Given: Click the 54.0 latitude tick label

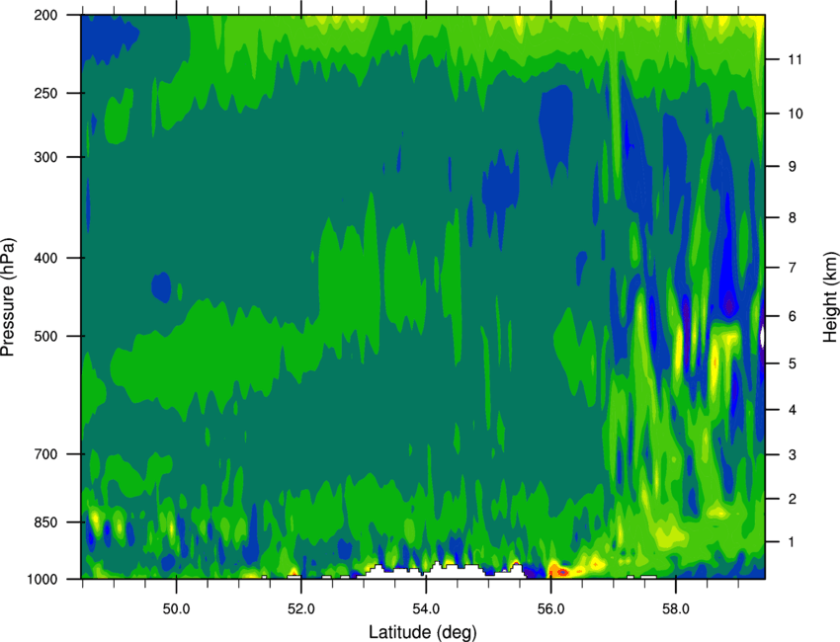Looking at the screenshot, I should [x=426, y=609].
